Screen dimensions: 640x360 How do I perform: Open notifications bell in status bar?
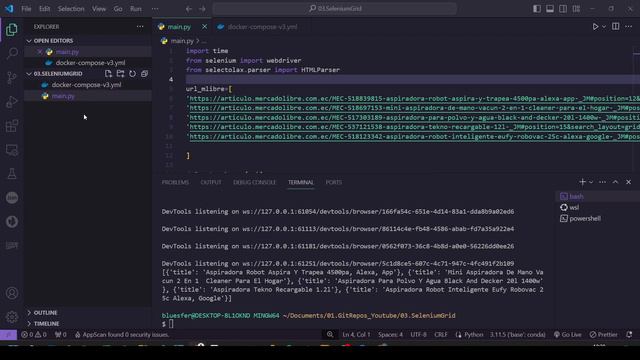click(629, 335)
